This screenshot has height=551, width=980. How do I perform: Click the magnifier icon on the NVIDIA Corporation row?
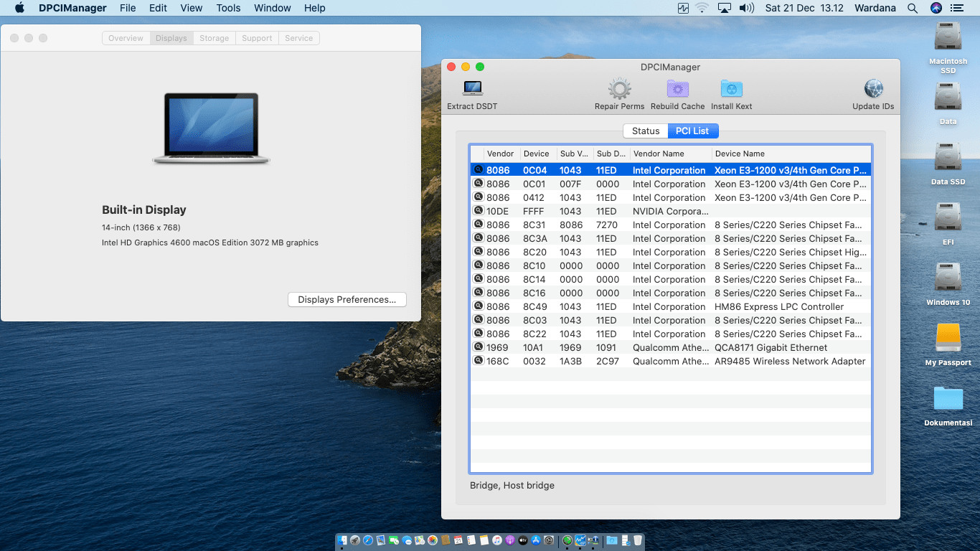[479, 211]
